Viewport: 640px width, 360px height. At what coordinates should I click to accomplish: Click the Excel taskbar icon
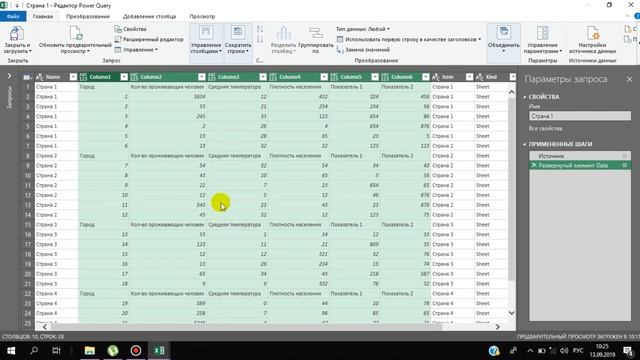(x=159, y=350)
